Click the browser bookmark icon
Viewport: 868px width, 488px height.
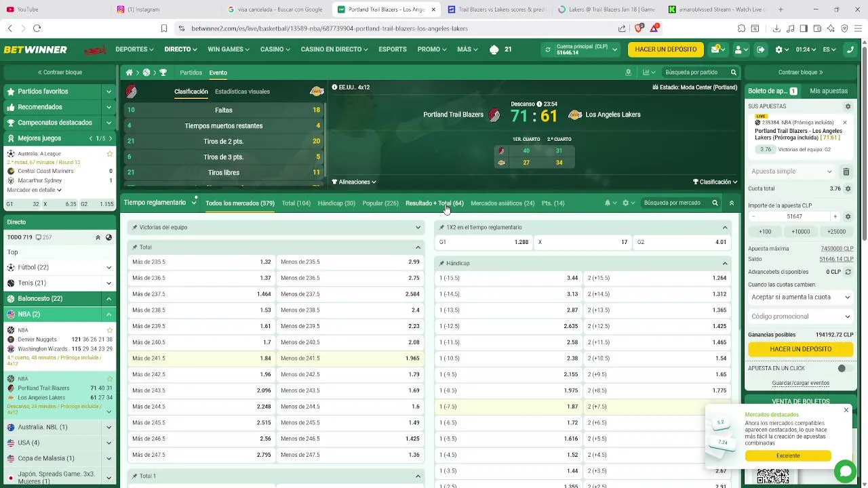[x=163, y=28]
